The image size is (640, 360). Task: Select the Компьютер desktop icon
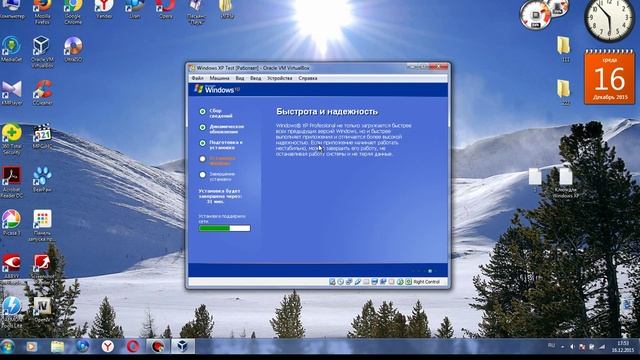12,10
